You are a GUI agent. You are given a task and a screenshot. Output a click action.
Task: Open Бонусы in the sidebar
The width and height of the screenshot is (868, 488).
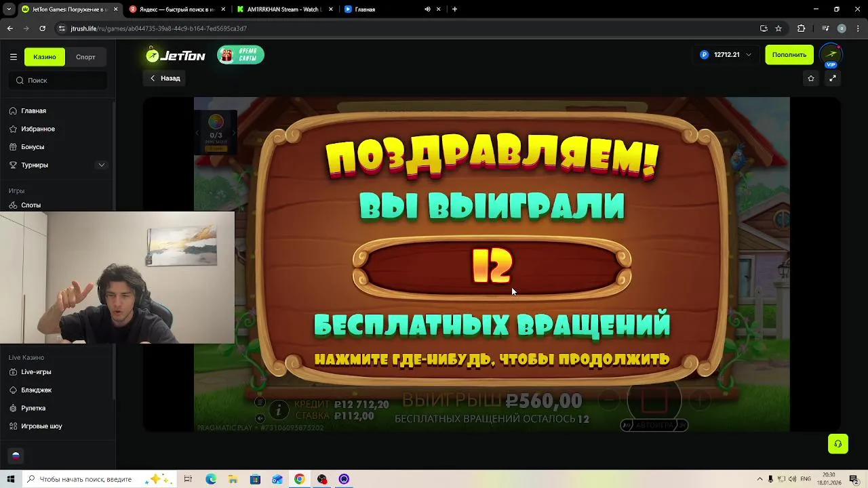[33, 147]
